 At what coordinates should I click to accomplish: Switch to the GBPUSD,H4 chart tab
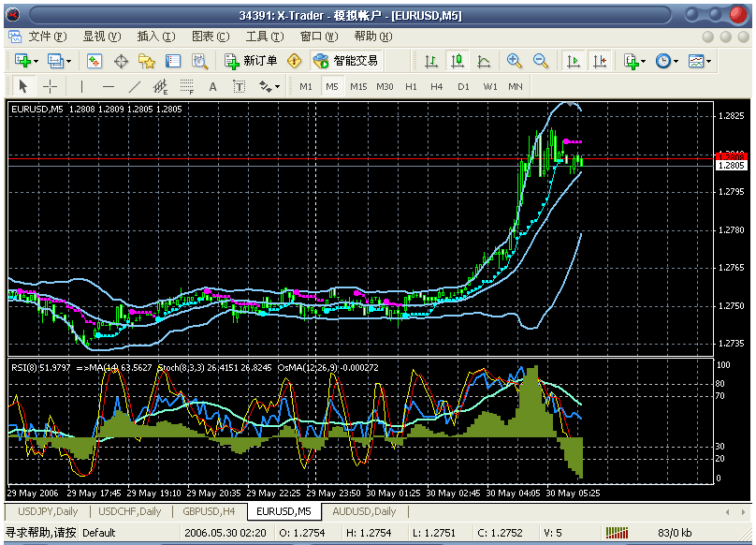211,511
